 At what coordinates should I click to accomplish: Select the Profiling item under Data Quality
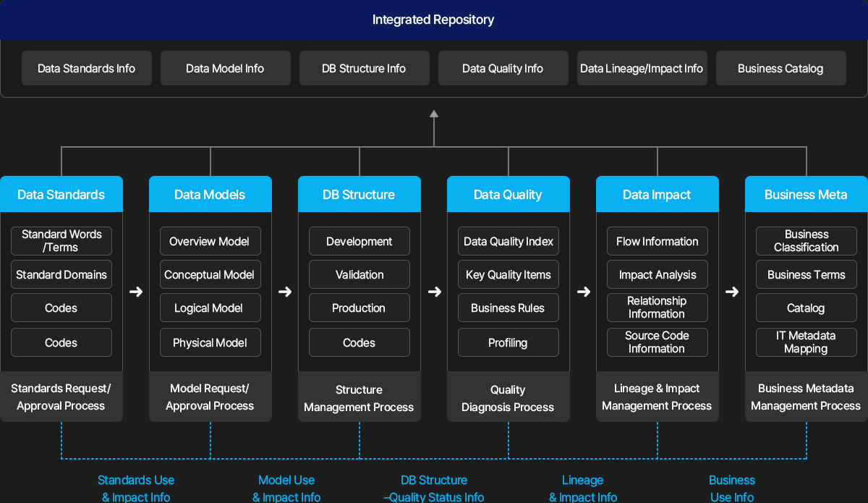(x=509, y=342)
